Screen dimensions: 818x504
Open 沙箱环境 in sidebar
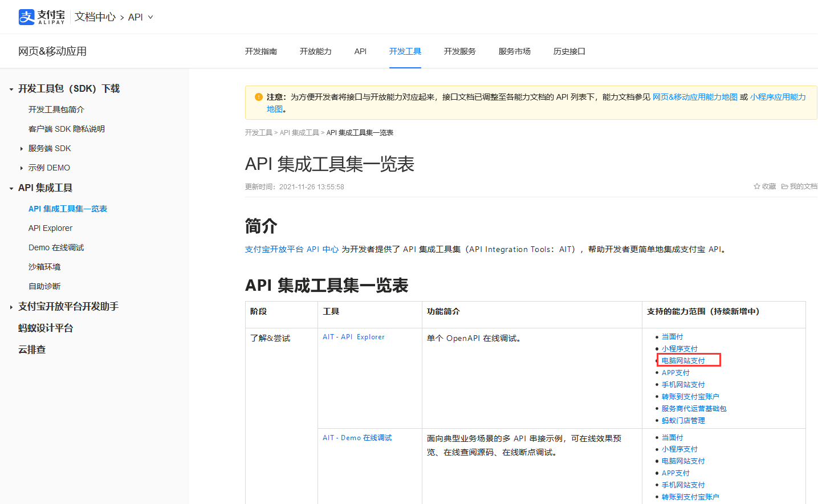[x=44, y=267]
